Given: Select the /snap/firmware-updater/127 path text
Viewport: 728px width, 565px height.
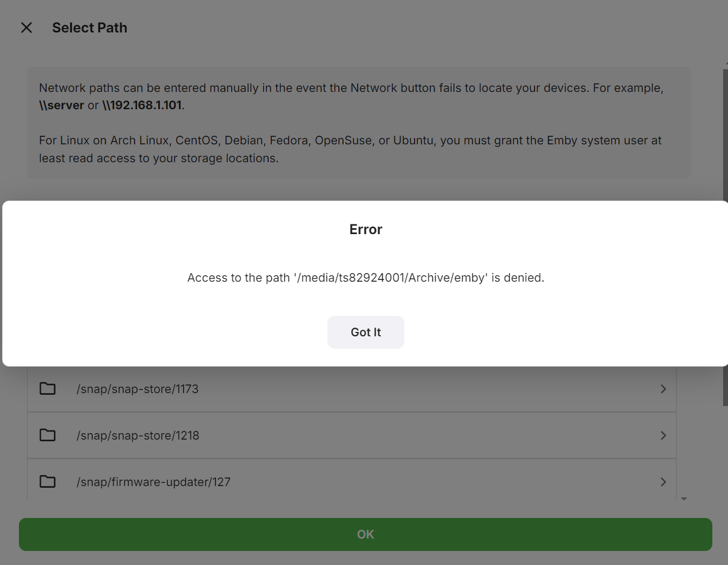Looking at the screenshot, I should coord(153,482).
